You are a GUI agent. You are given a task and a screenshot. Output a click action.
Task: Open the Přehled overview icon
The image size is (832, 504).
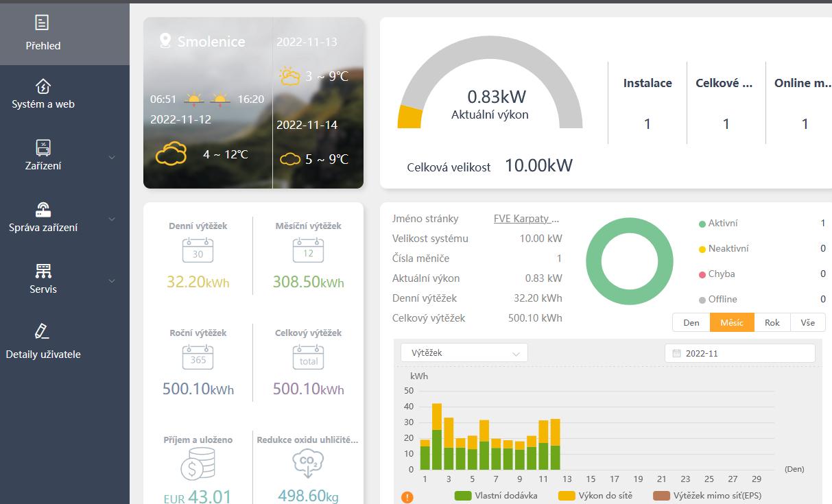coord(43,23)
